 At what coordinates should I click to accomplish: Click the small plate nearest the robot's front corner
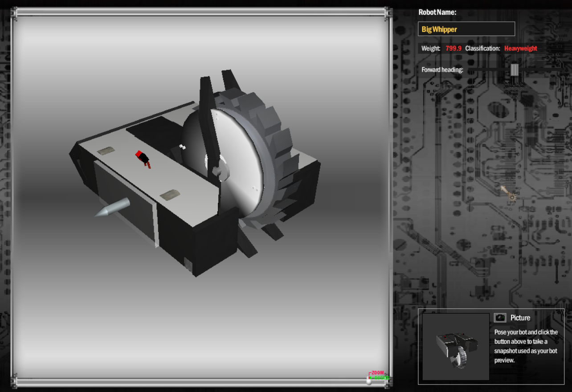click(x=170, y=194)
